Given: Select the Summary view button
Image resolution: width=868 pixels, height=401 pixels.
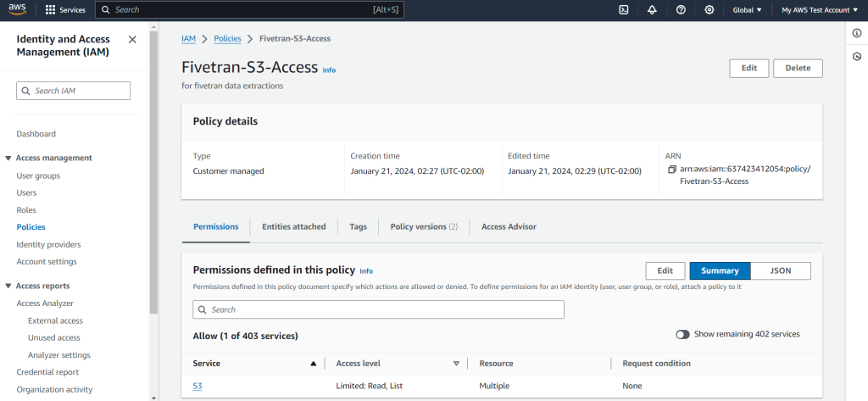Looking at the screenshot, I should 720,270.
